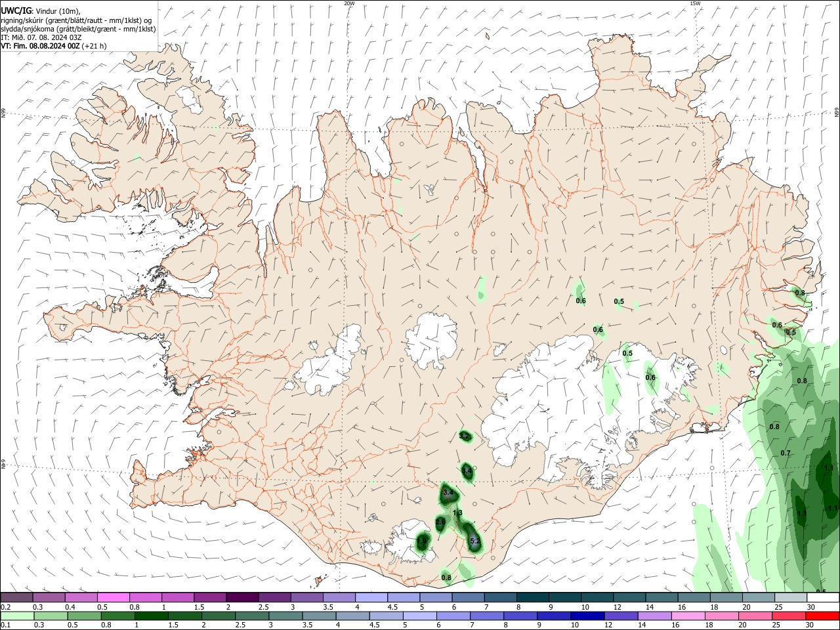Pick the darkest purple swatch labeled 2 on upper scale
This screenshot has height=630, width=840.
click(242, 597)
